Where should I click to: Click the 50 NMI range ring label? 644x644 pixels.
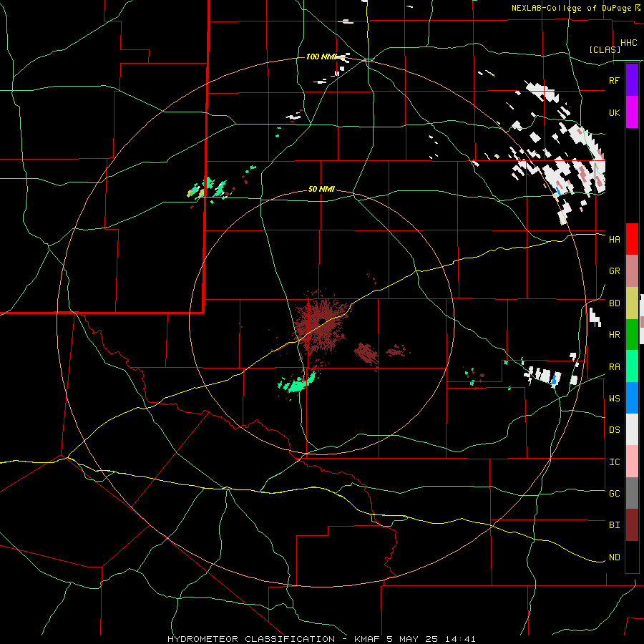[x=321, y=189]
